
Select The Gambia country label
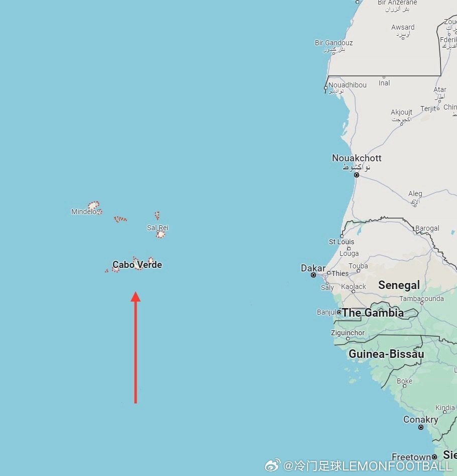pos(373,313)
